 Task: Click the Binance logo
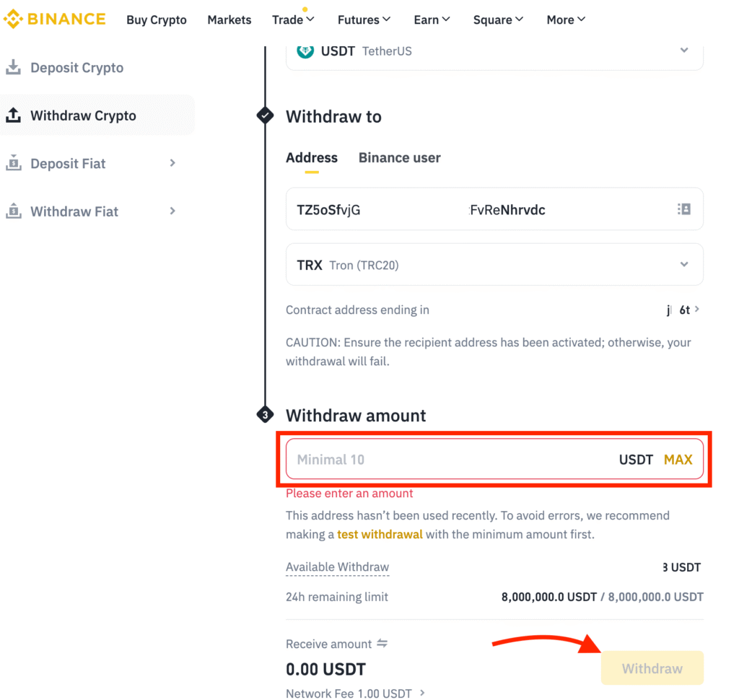click(55, 19)
